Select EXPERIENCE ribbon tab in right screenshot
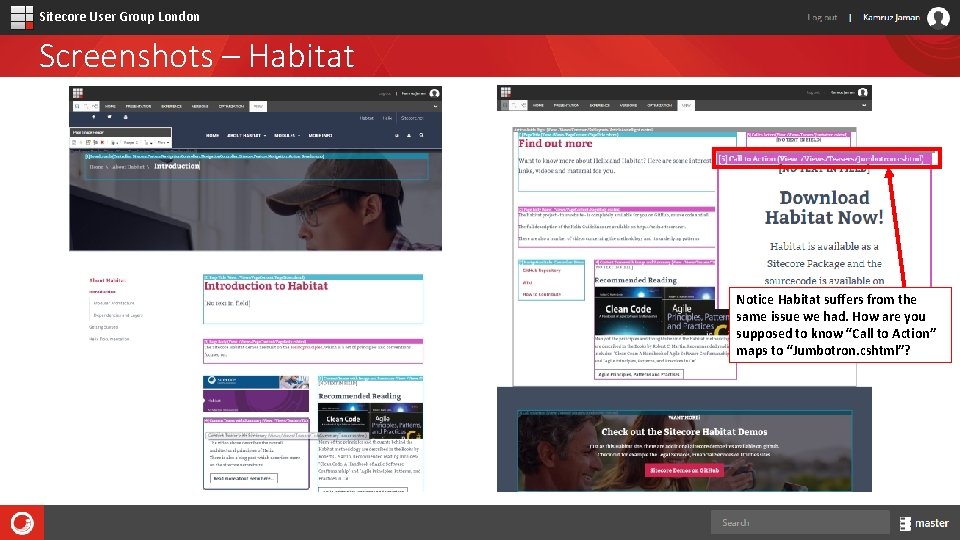Image resolution: width=960 pixels, height=540 pixels. click(x=599, y=105)
